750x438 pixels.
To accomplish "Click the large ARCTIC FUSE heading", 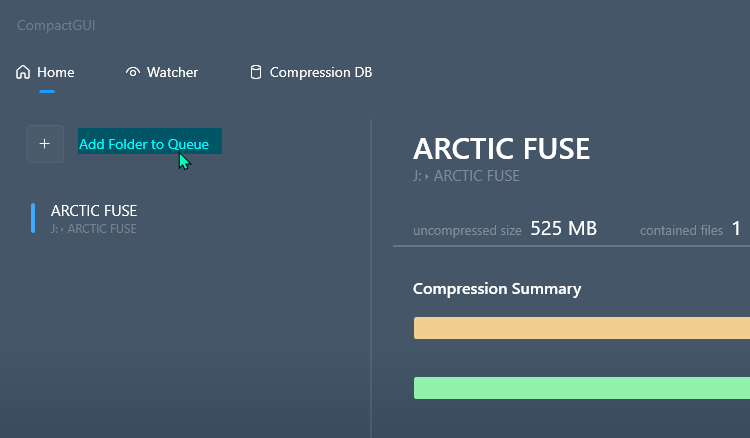I will coord(501,149).
